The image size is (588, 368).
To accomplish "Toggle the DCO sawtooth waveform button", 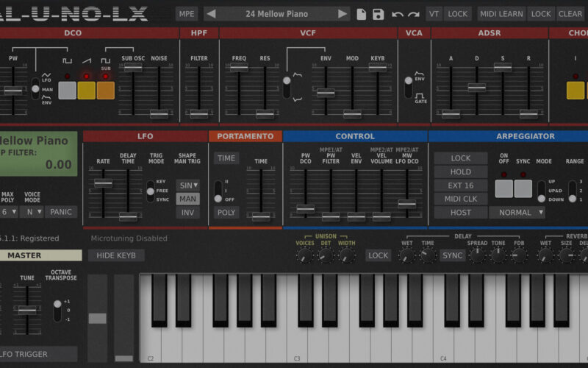I will [87, 90].
